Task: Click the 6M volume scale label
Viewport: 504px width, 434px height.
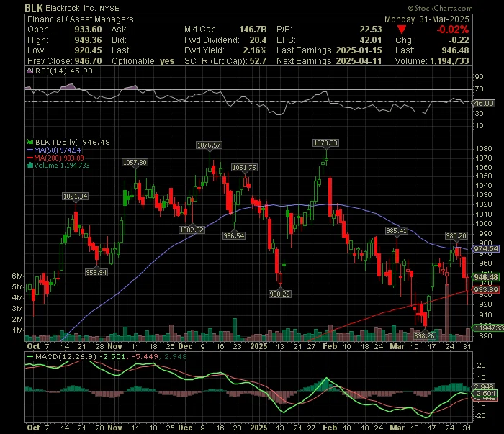Action: (17, 276)
